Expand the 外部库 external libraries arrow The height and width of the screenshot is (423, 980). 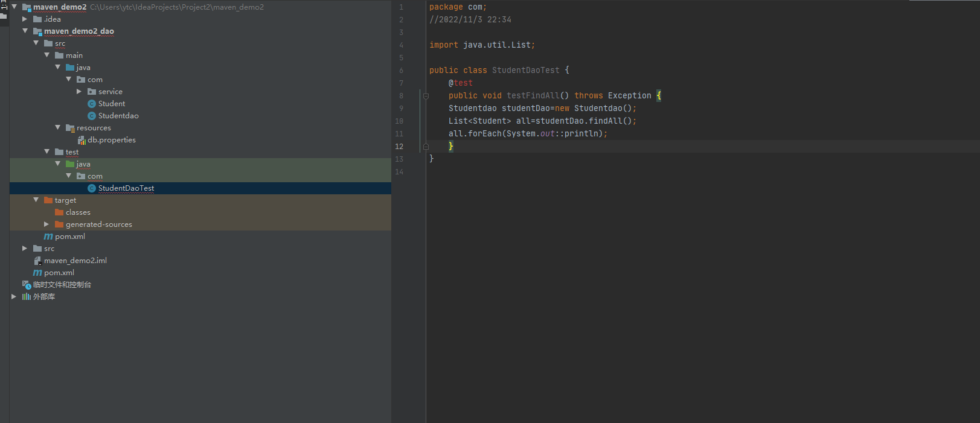pos(14,296)
